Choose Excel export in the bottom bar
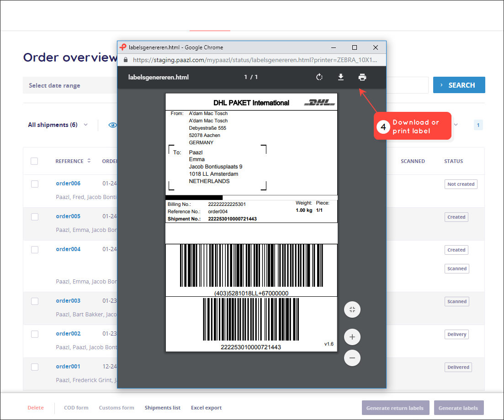This screenshot has height=420, width=504. coord(207,408)
